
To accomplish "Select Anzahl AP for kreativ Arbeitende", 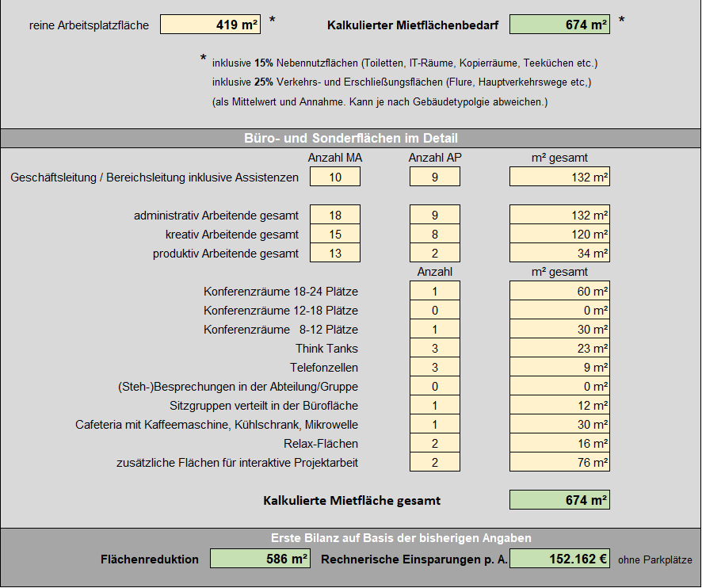I will (x=435, y=234).
